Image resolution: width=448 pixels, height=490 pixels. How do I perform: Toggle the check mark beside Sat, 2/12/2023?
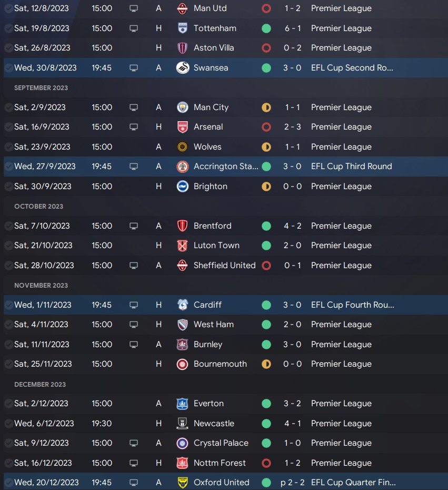[x=8, y=404]
